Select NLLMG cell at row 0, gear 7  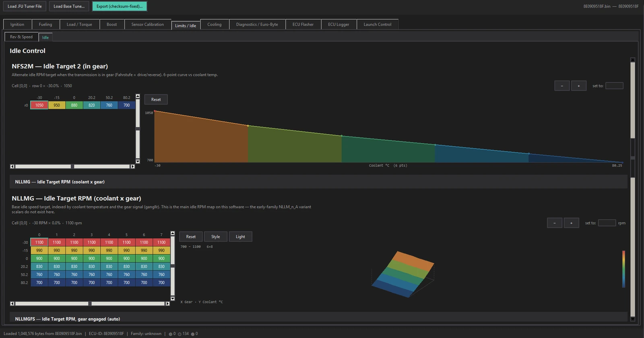click(161, 259)
